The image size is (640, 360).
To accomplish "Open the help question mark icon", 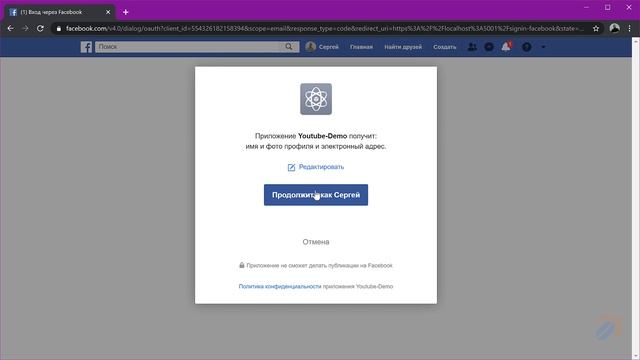I will tap(527, 47).
